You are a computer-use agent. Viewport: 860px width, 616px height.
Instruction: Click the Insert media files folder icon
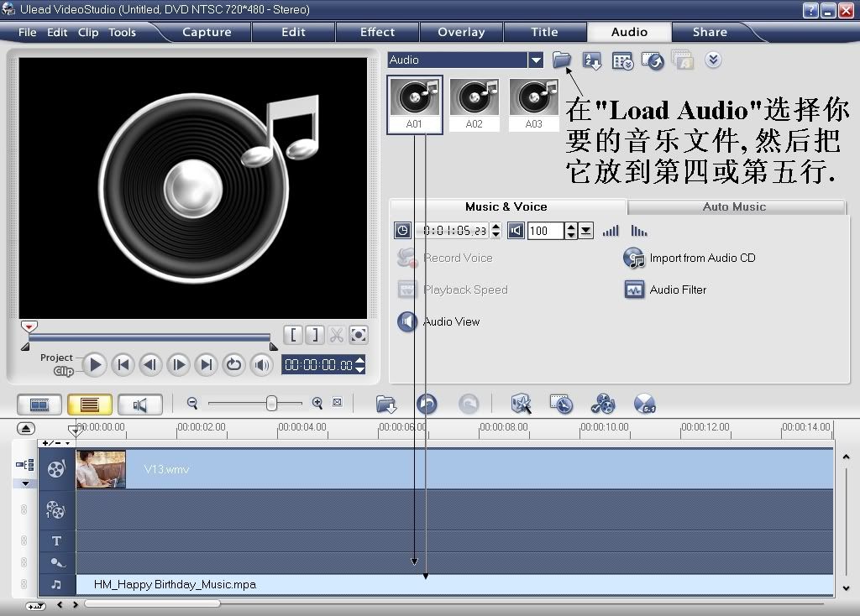[386, 404]
